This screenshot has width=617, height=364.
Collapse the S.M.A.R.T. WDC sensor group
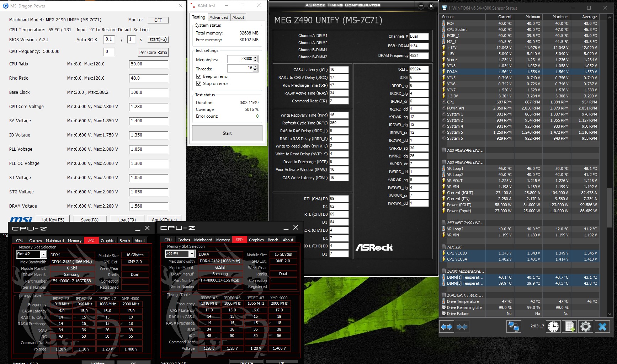(x=443, y=295)
